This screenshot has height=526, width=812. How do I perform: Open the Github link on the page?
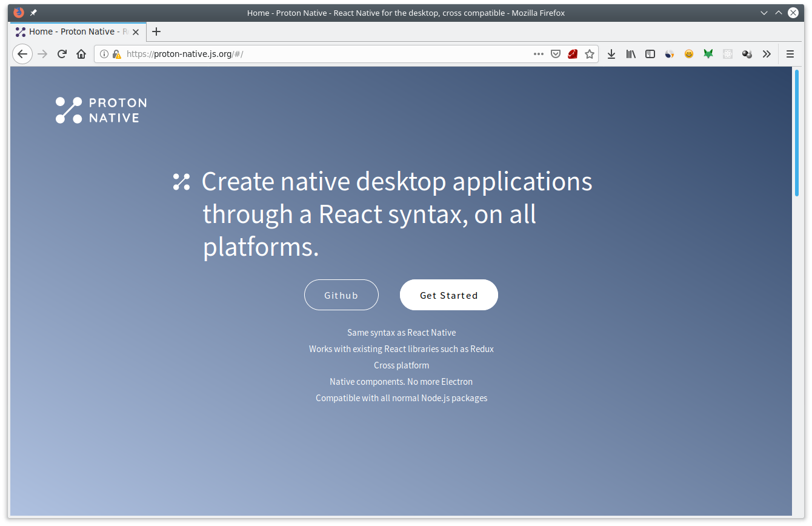coord(341,295)
